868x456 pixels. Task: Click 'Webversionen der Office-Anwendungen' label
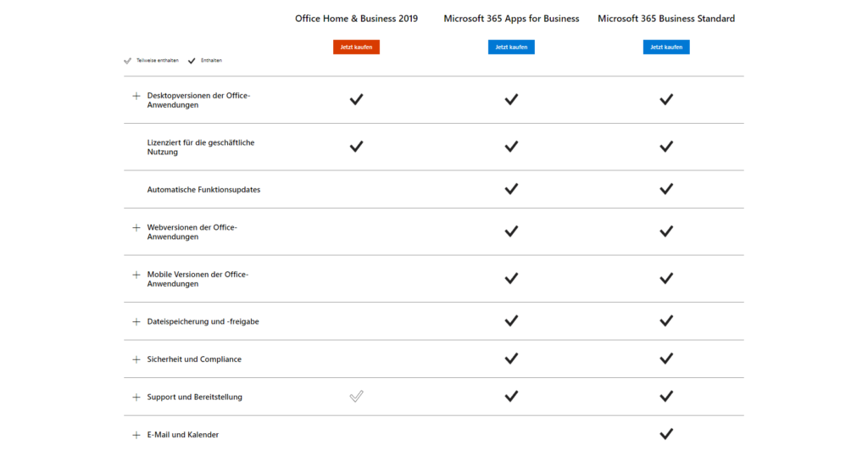tap(192, 232)
